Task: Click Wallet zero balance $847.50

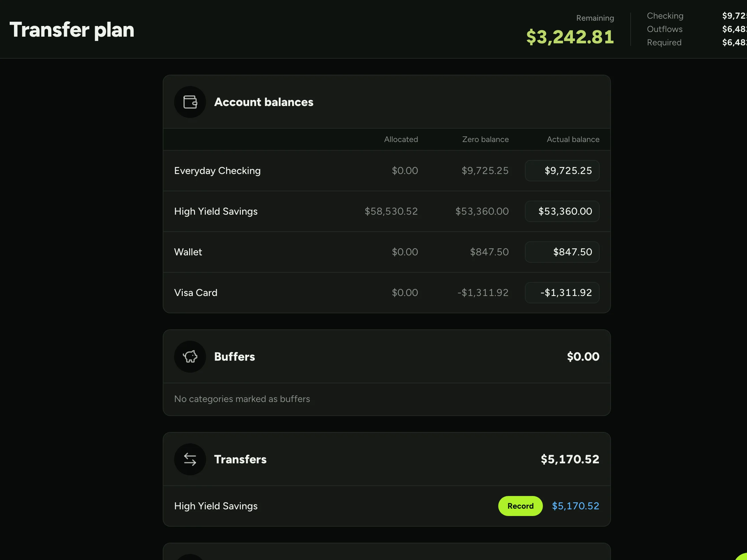Action: point(489,252)
